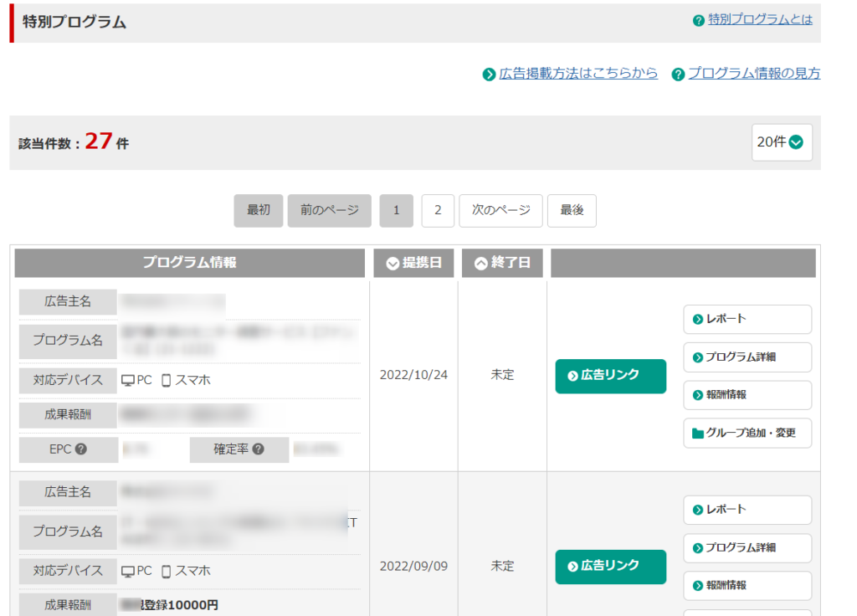Click PC monitor icon in first program
The width and height of the screenshot is (857, 616).
pyautogui.click(x=128, y=381)
